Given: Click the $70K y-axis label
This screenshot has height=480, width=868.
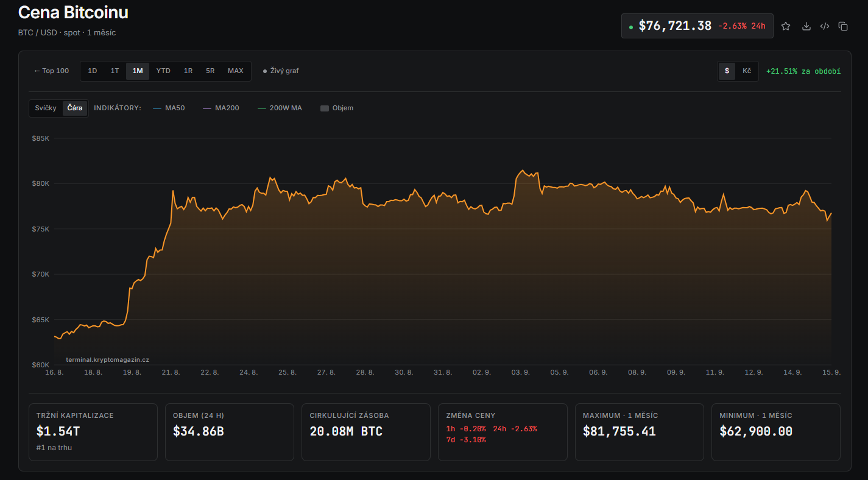Looking at the screenshot, I should pyautogui.click(x=40, y=274).
